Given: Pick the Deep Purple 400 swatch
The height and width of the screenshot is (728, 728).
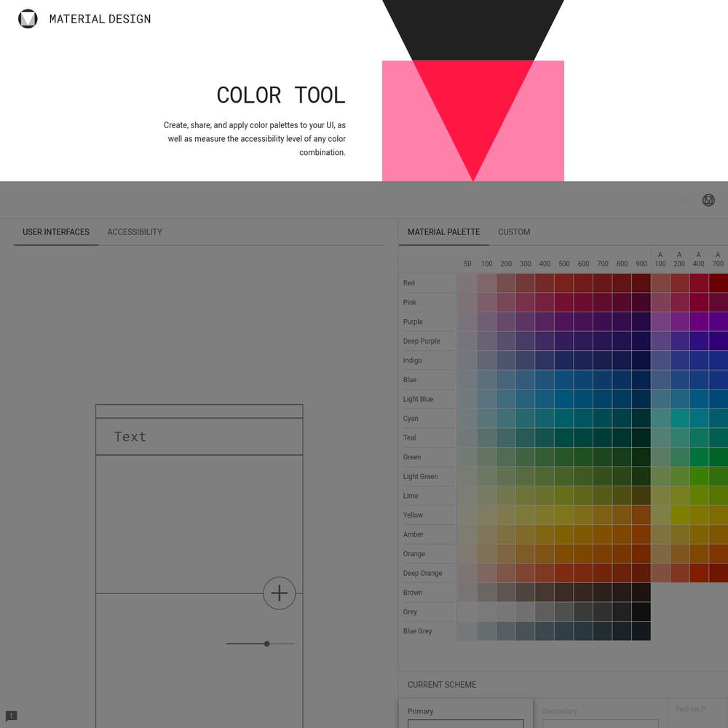Looking at the screenshot, I should click(x=544, y=341).
